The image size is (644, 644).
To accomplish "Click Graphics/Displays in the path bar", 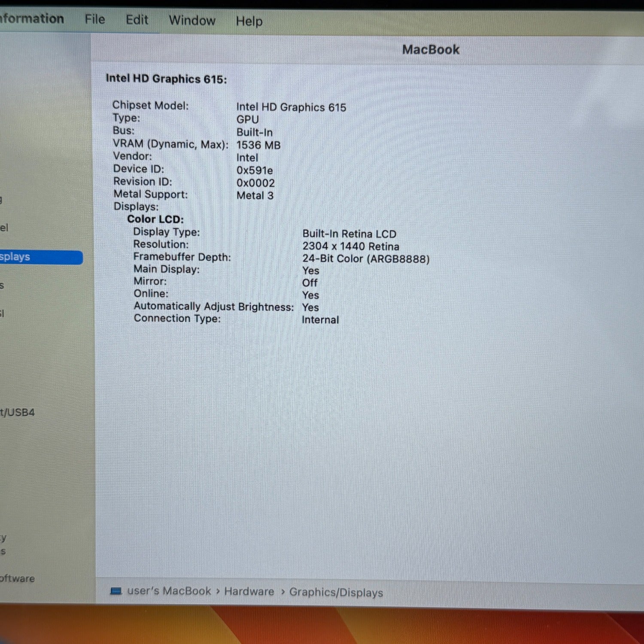I will point(336,592).
